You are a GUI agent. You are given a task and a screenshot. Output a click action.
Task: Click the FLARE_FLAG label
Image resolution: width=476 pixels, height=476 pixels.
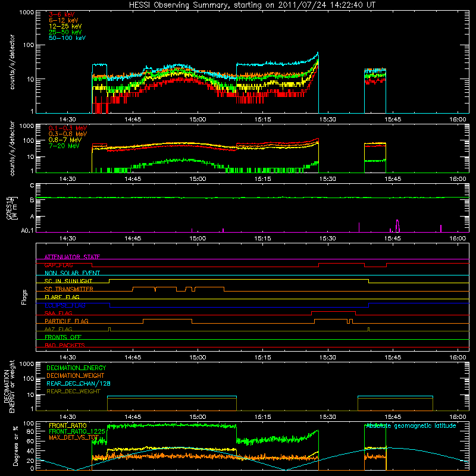pyautogui.click(x=62, y=297)
